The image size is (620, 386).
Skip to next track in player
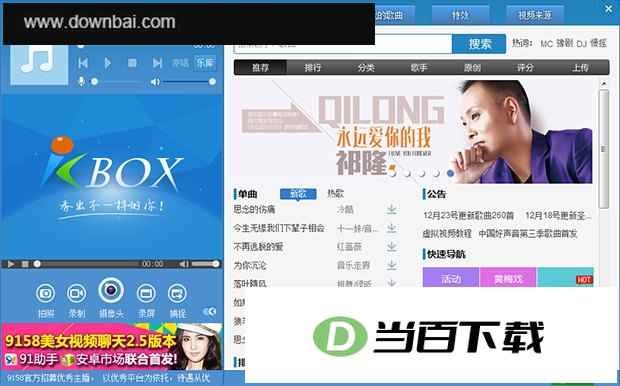[157, 63]
